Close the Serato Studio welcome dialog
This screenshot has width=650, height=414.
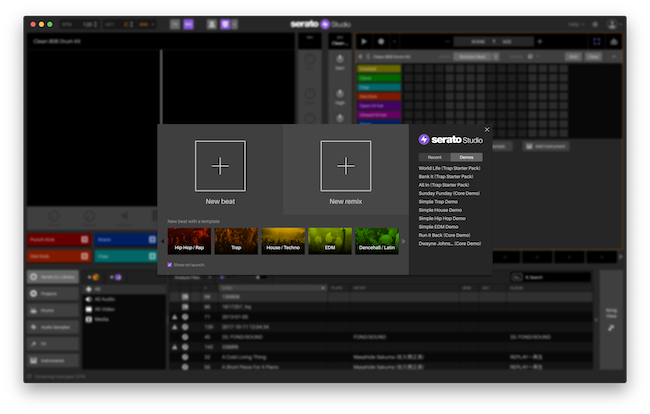click(487, 130)
